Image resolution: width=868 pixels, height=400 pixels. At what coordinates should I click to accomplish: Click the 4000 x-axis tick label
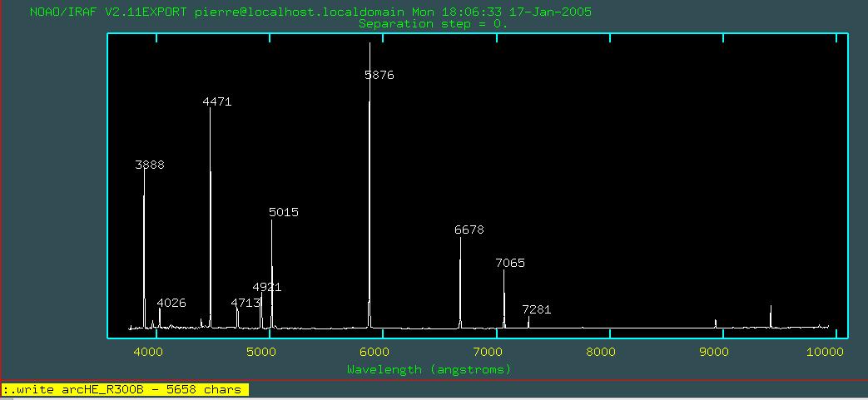click(x=148, y=352)
